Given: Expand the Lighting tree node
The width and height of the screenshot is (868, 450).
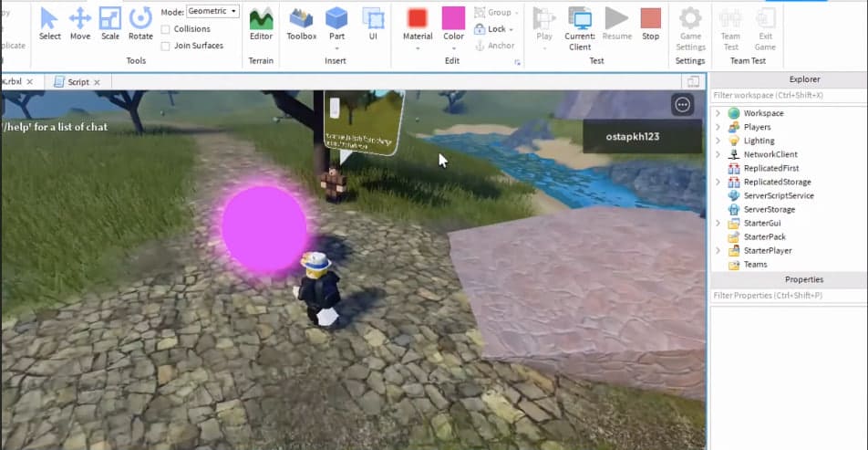Looking at the screenshot, I should [718, 141].
